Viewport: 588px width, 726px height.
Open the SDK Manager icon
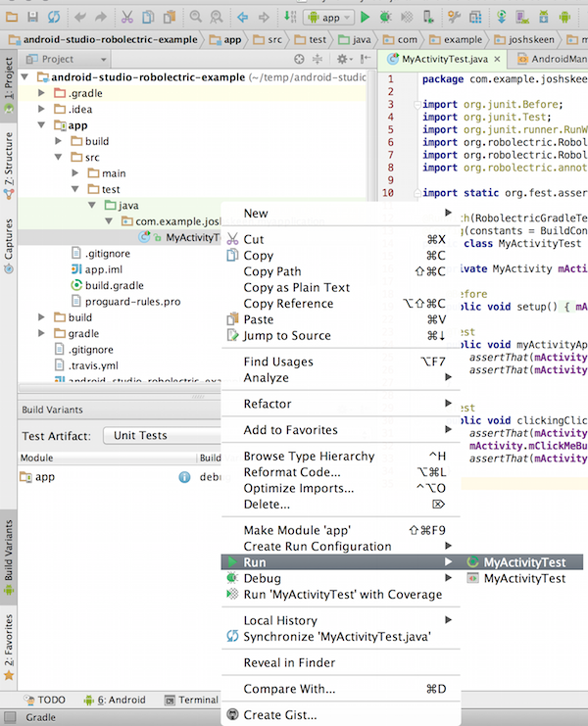tap(544, 18)
